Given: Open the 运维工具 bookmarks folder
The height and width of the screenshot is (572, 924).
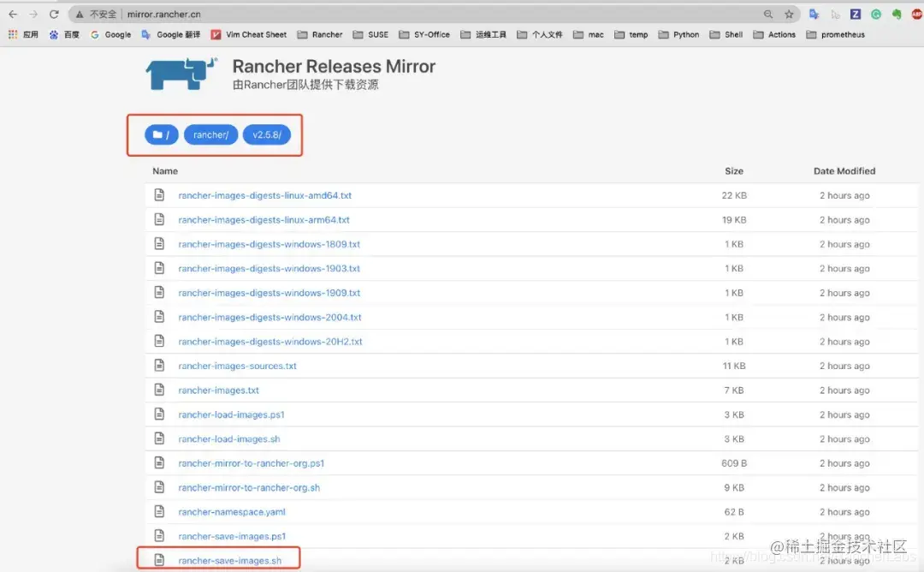Looking at the screenshot, I should tap(483, 35).
